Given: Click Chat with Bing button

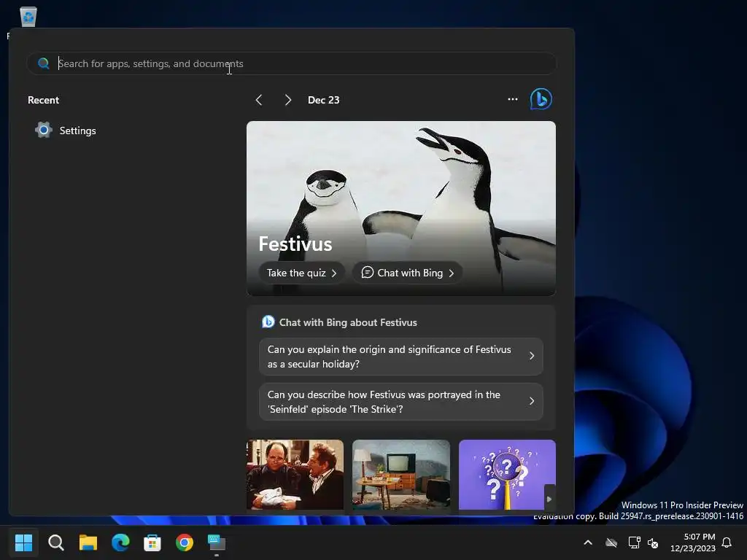Looking at the screenshot, I should (407, 273).
